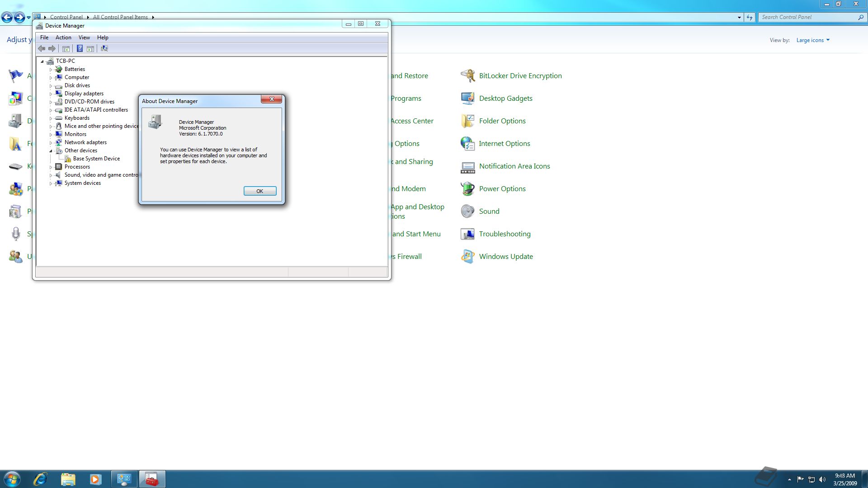868x488 pixels.
Task: Click the Forward arrow in Device Manager toolbar
Action: pos(52,49)
